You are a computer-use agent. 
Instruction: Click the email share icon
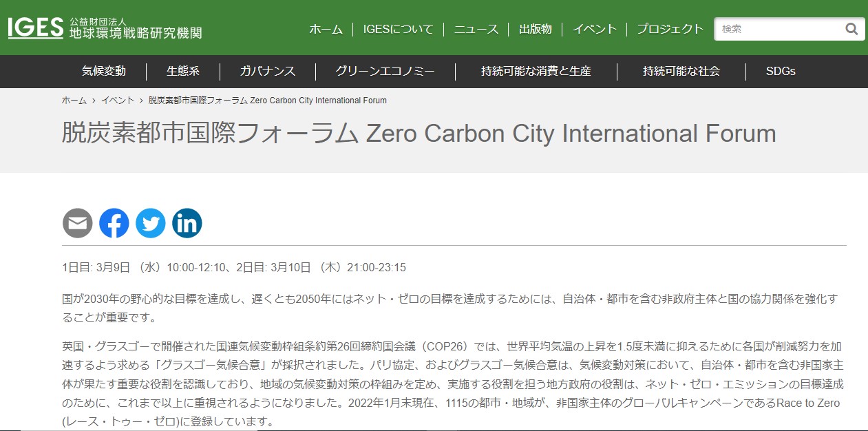point(78,222)
